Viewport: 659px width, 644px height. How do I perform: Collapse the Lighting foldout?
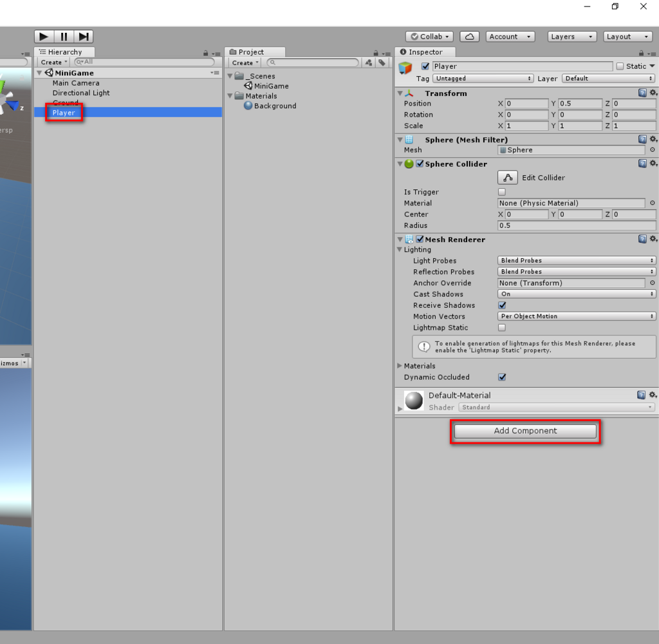pyautogui.click(x=400, y=249)
